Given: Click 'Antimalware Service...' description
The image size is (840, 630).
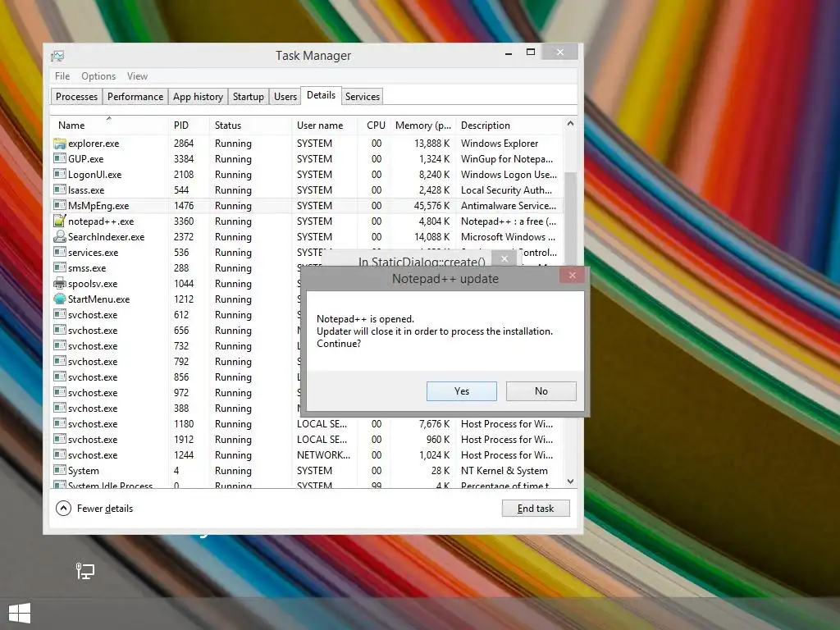Looking at the screenshot, I should 509,206.
